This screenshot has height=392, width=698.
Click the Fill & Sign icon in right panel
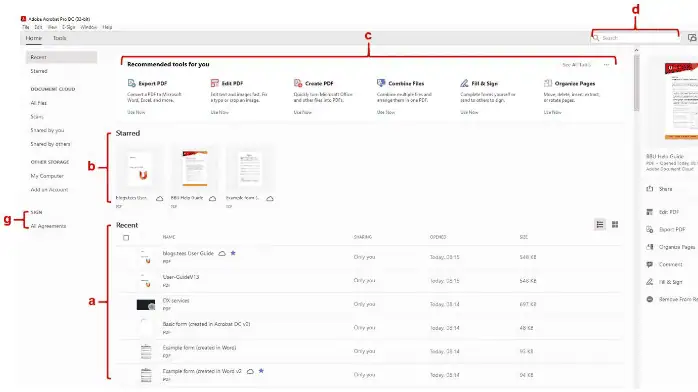(x=649, y=282)
